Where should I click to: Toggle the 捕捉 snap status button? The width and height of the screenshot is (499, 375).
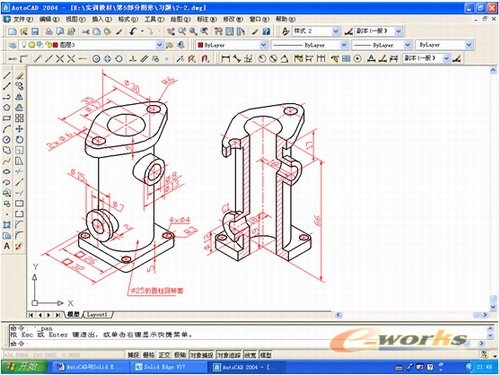pyautogui.click(x=133, y=355)
